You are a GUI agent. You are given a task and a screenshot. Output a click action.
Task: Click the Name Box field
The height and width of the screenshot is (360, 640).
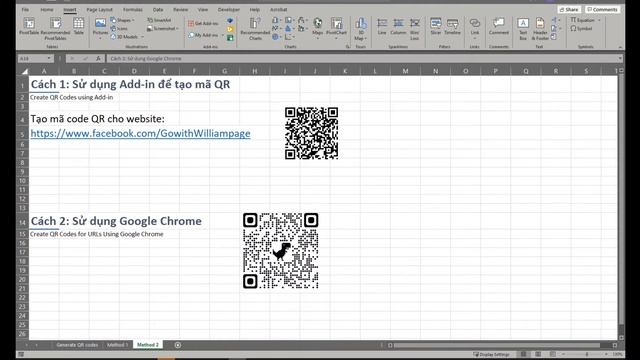point(33,58)
